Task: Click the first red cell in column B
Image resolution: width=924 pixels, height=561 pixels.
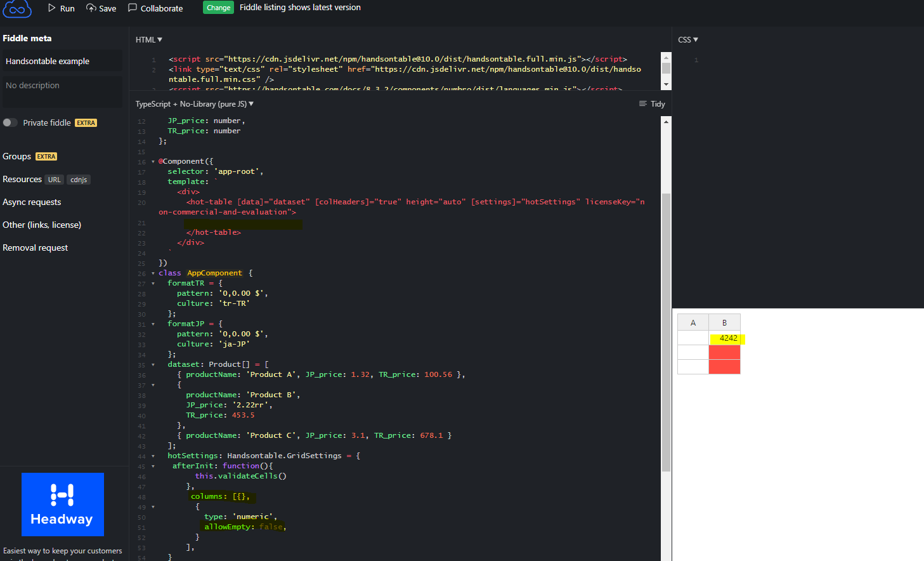Action: coord(724,353)
